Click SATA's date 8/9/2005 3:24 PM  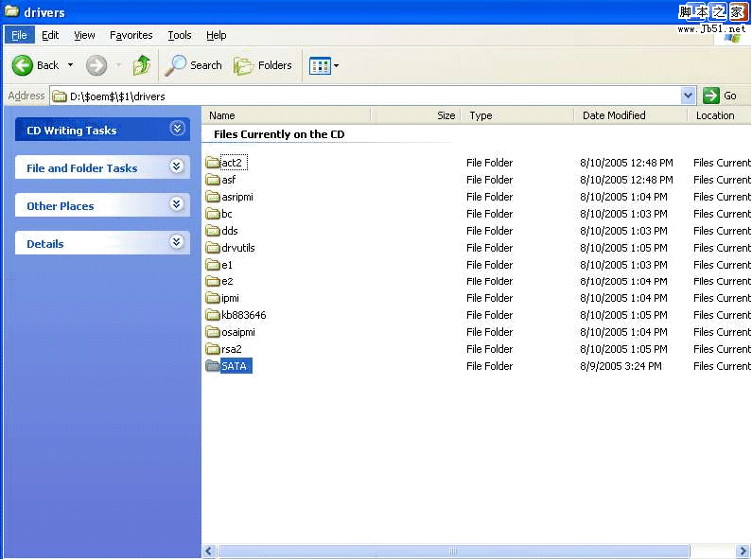coord(621,366)
